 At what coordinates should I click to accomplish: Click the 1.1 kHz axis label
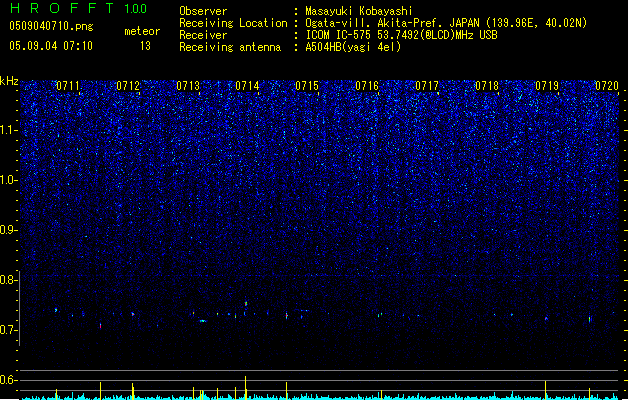pyautogui.click(x=8, y=130)
